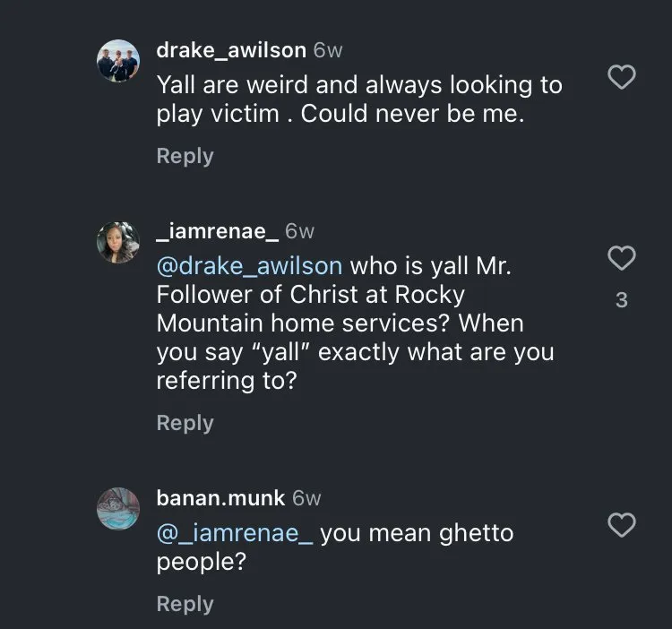This screenshot has height=629, width=672.
Task: Like banan.munk's reply using the heart
Action: click(x=621, y=525)
